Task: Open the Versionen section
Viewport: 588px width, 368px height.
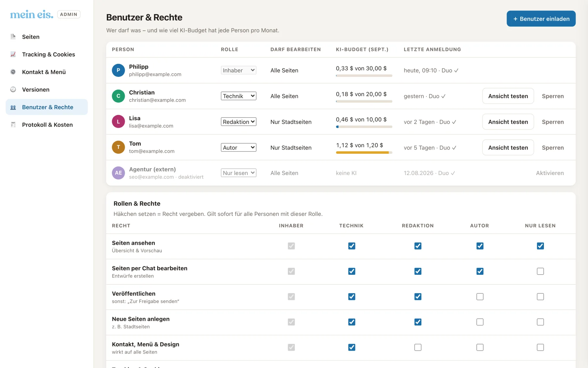Action: 47,89
